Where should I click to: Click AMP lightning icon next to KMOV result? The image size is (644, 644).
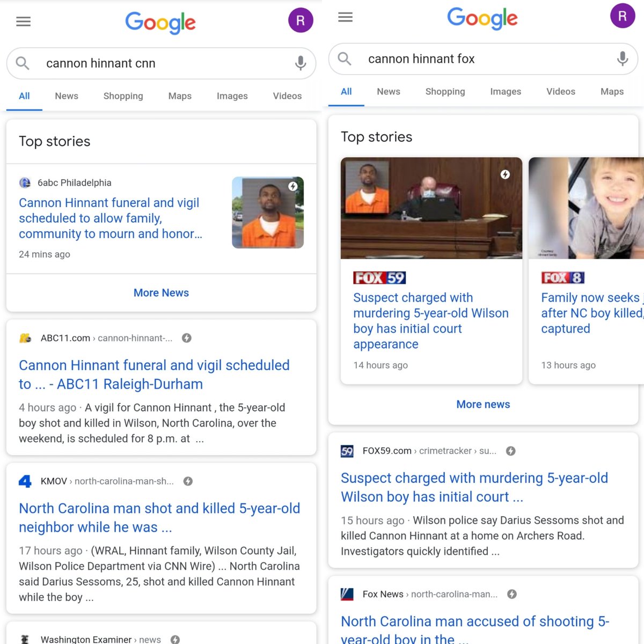[188, 481]
